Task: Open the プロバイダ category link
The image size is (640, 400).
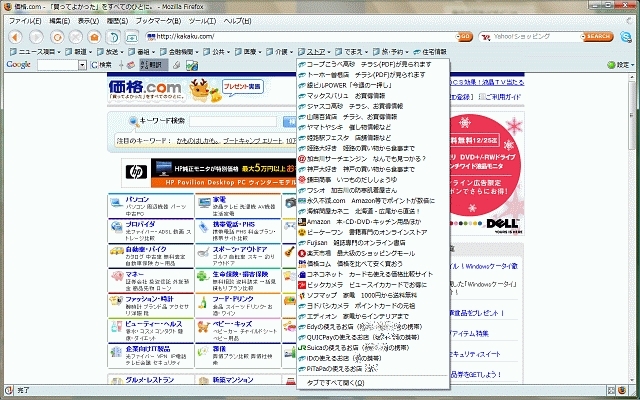Action: click(x=140, y=224)
